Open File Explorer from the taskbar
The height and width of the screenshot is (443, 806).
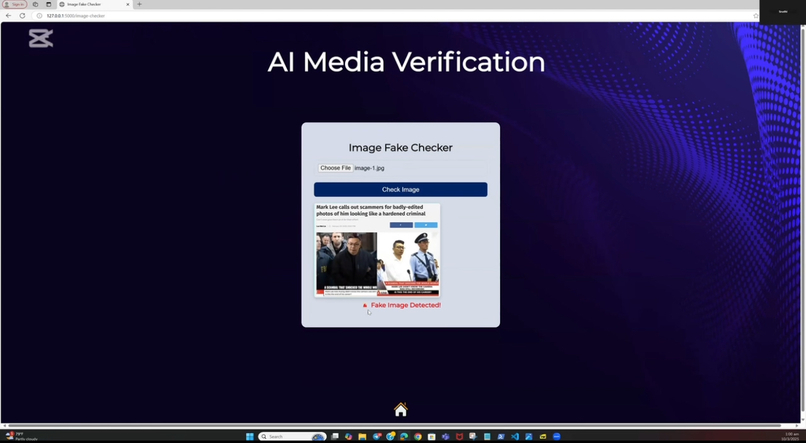[362, 436]
